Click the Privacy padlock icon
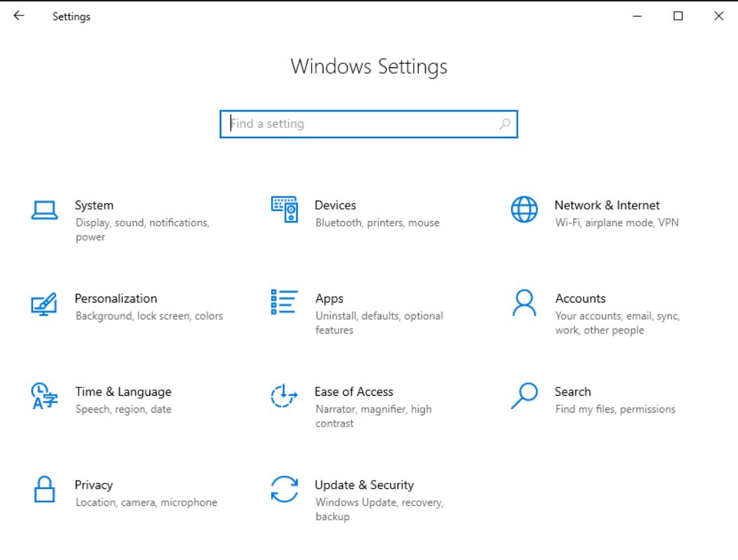The image size is (738, 560). (x=45, y=489)
